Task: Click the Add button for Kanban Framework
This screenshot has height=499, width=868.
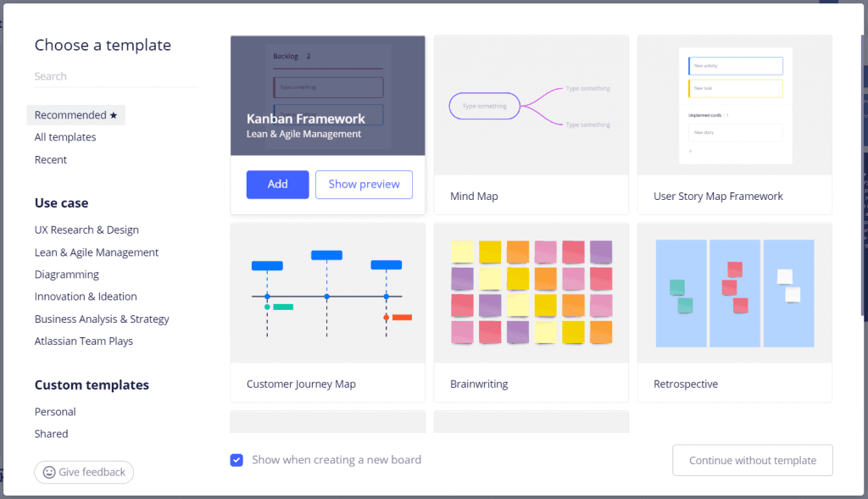Action: tap(277, 184)
